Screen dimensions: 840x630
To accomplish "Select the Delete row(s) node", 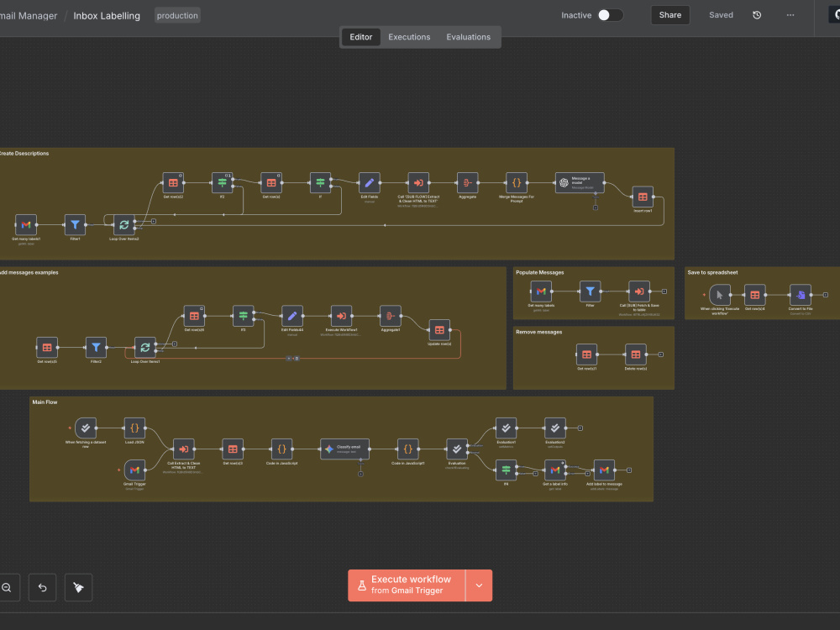I will click(635, 354).
